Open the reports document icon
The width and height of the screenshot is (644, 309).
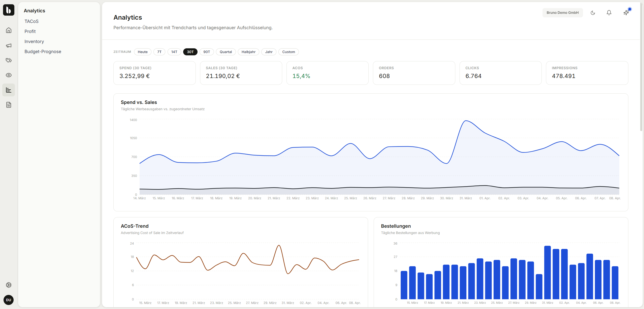9,105
